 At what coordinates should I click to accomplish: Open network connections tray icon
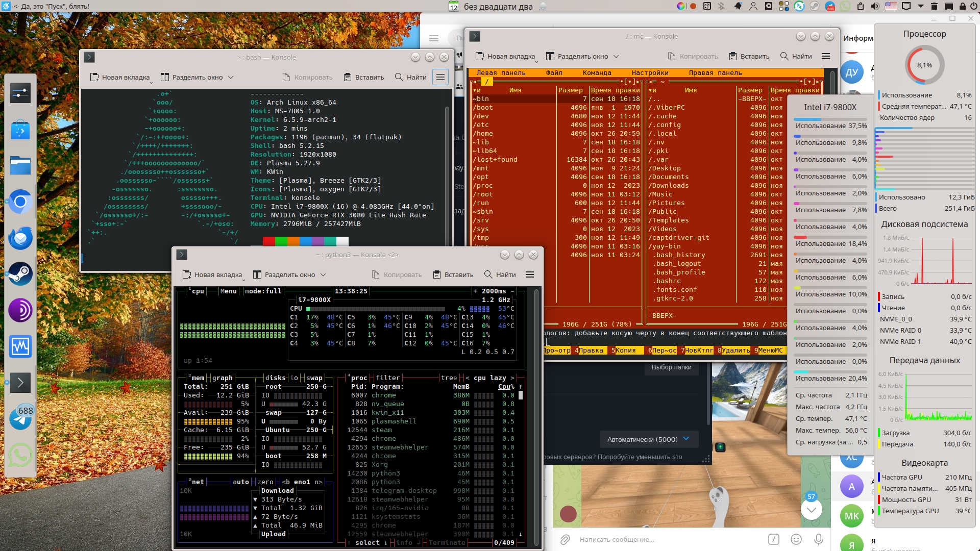pyautogui.click(x=906, y=6)
